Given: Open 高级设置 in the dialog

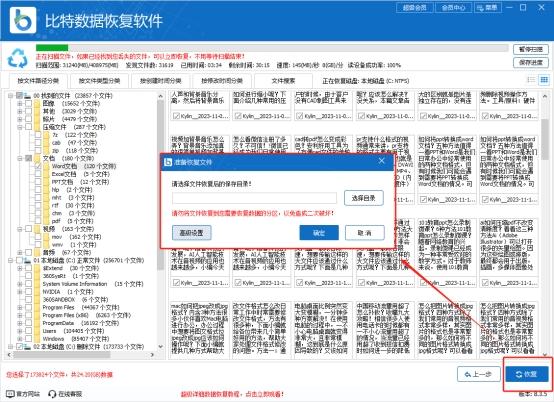Looking at the screenshot, I should [x=191, y=232].
